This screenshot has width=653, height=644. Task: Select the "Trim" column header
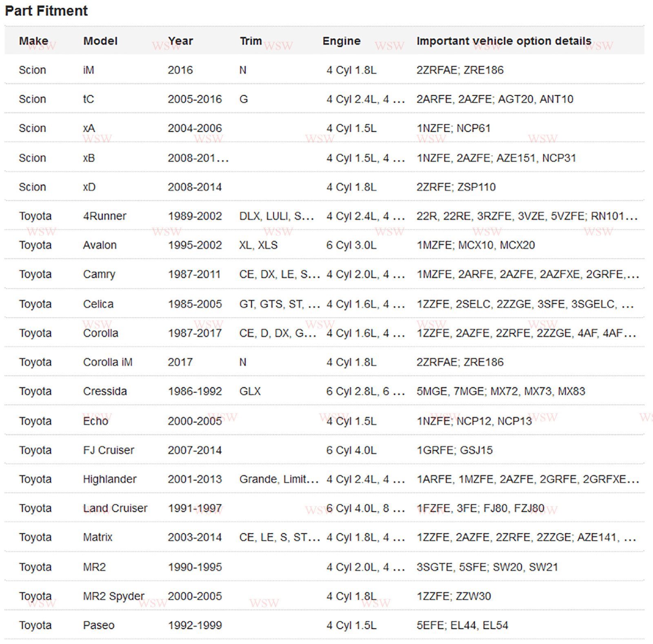point(251,41)
